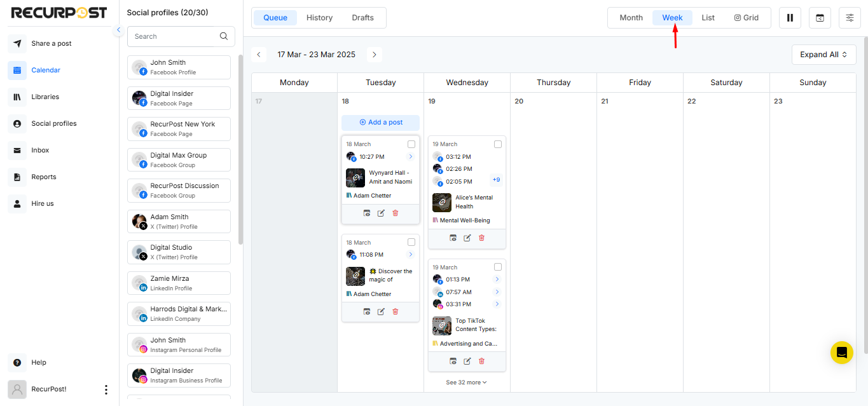Switch to the Queue tab

tap(275, 18)
